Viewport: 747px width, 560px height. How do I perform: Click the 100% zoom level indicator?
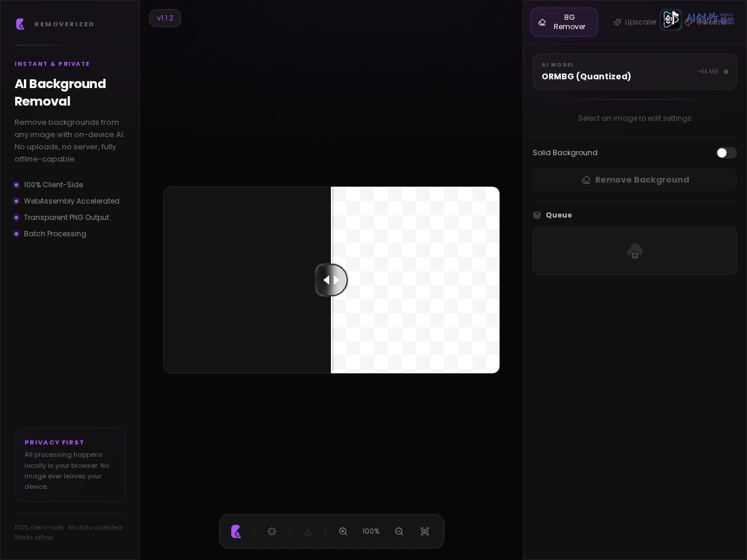pyautogui.click(x=371, y=531)
